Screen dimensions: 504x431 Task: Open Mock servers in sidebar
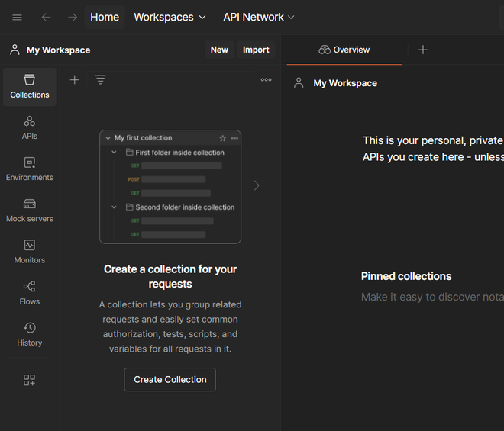(x=29, y=210)
